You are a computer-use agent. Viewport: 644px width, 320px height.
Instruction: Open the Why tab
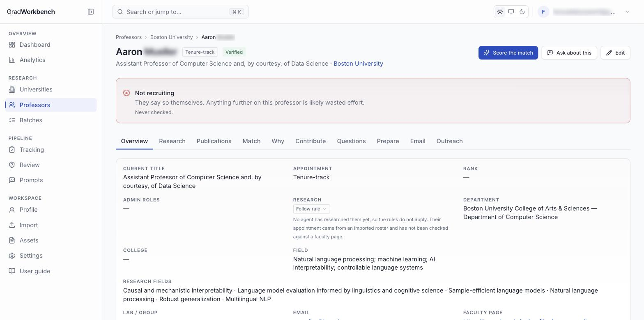click(278, 141)
